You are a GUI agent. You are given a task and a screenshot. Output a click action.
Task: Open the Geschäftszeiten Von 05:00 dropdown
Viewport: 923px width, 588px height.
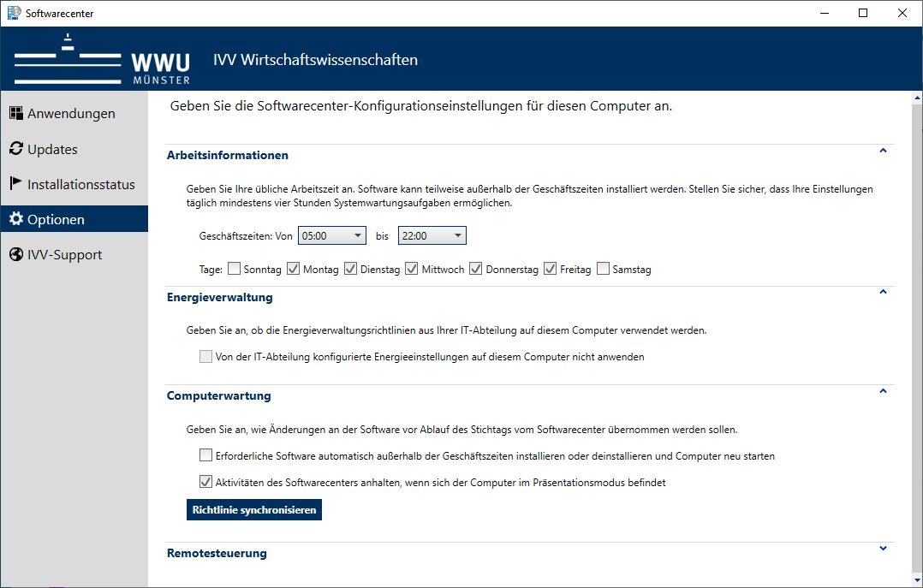tap(332, 235)
